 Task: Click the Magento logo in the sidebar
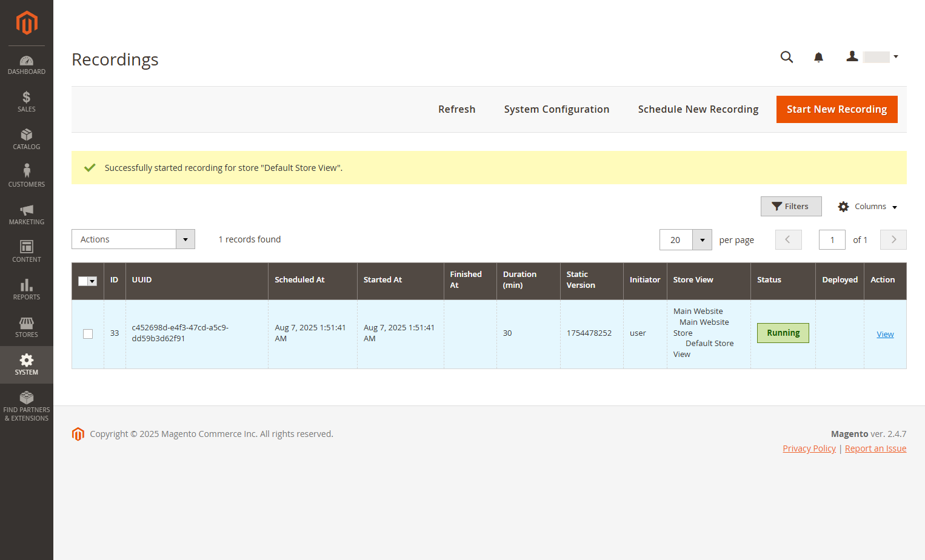point(27,23)
